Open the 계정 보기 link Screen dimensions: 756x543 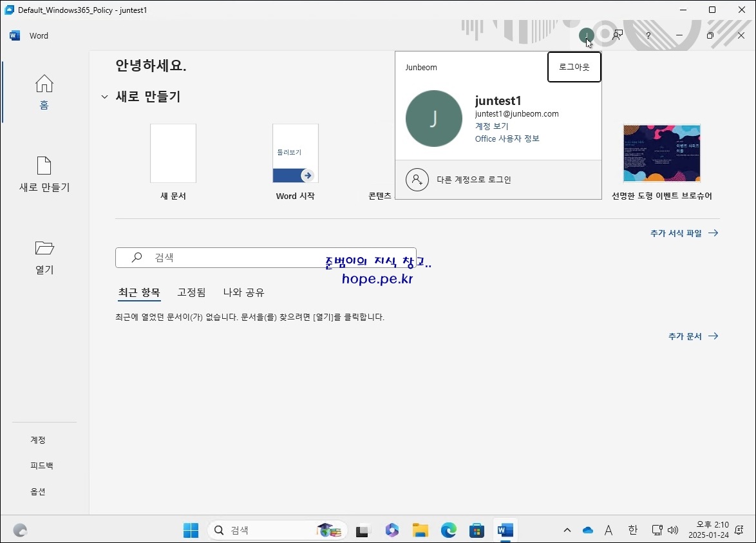pyautogui.click(x=492, y=126)
